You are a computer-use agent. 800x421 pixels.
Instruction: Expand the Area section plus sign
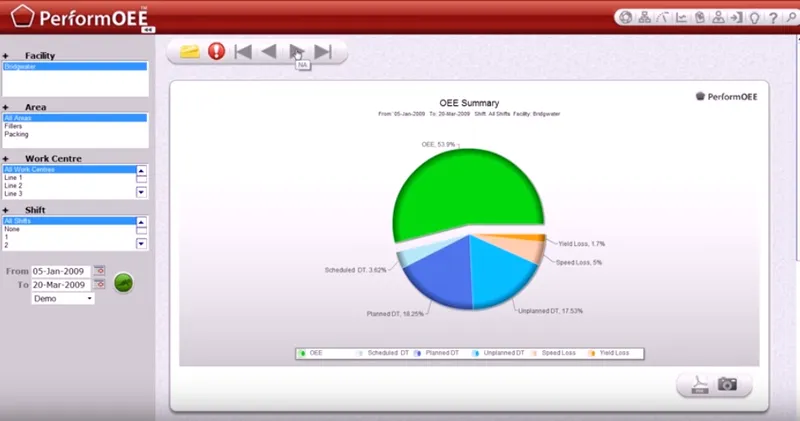coord(6,107)
